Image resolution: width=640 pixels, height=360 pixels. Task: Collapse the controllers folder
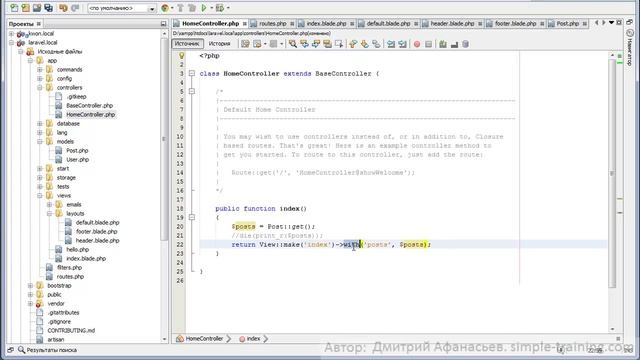tap(40, 87)
